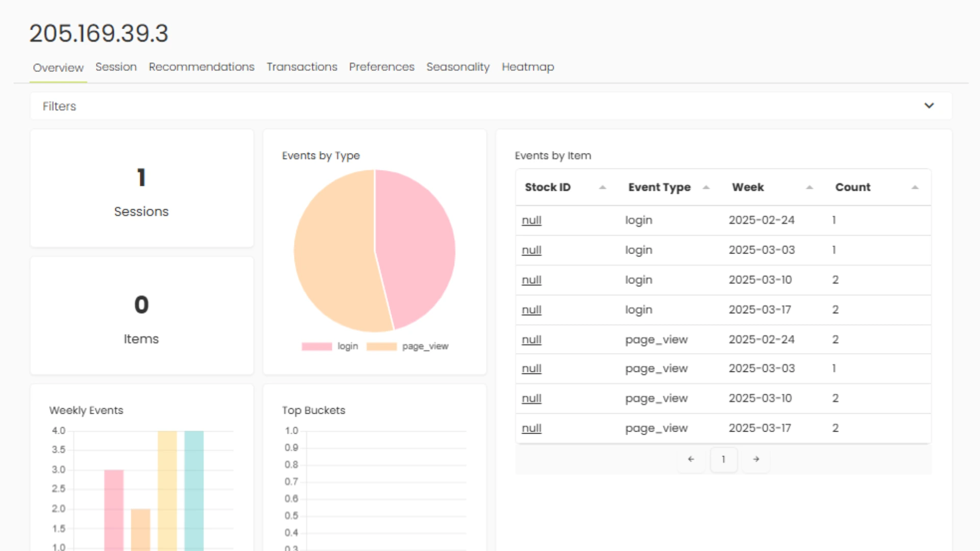This screenshot has width=980, height=551.
Task: Sort by Count column arrow
Action: pyautogui.click(x=915, y=187)
